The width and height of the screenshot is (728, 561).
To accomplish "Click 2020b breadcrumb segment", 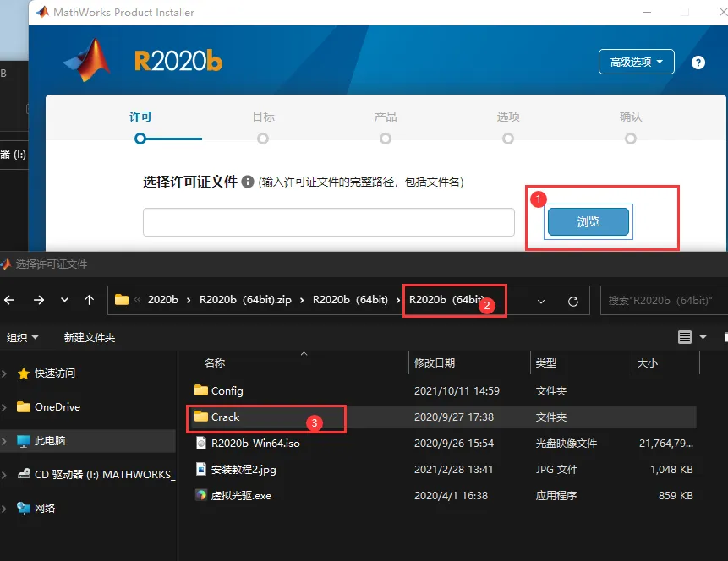I will [163, 300].
